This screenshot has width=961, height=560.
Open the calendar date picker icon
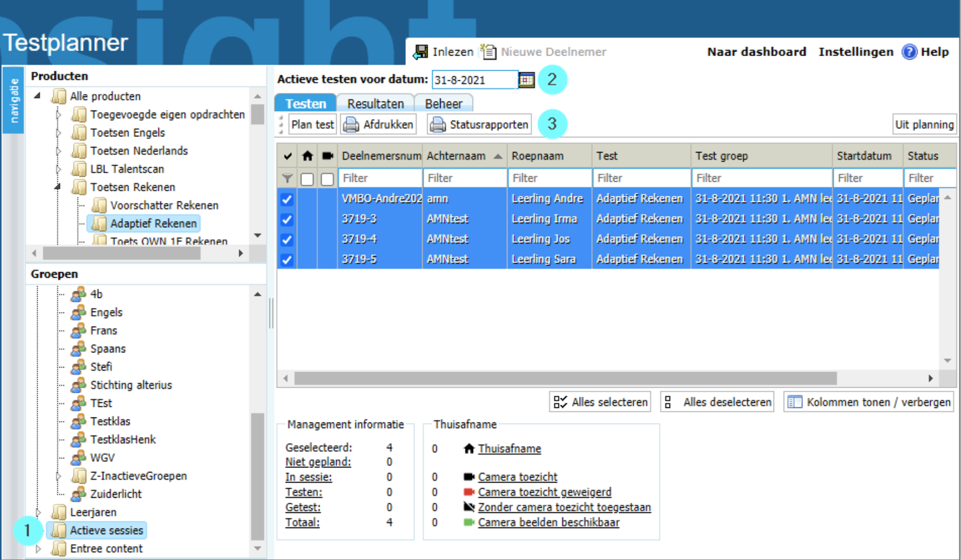pos(526,80)
